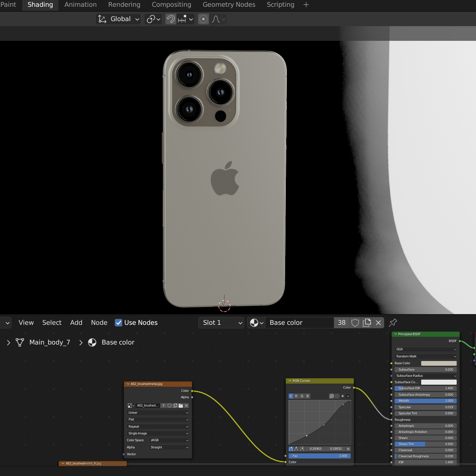This screenshot has width=476, height=476.
Task: Collapse the Principled BSDF node
Action: point(396,334)
